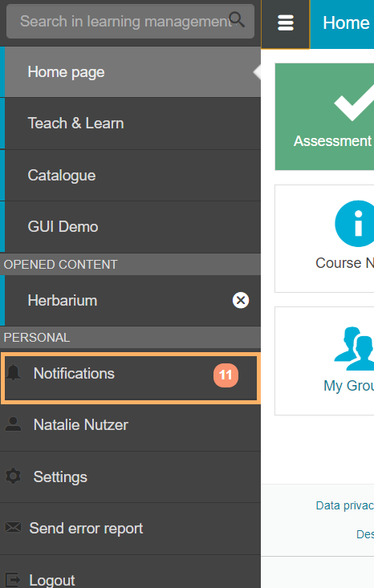The height and width of the screenshot is (588, 374).
Task: Open the notifications count badge 11
Action: pyautogui.click(x=226, y=375)
